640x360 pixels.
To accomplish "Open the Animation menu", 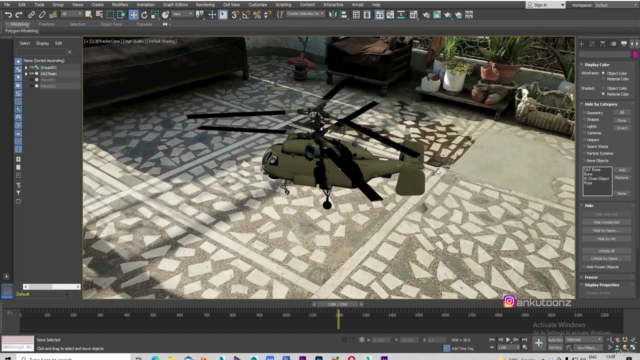I will tap(145, 4).
